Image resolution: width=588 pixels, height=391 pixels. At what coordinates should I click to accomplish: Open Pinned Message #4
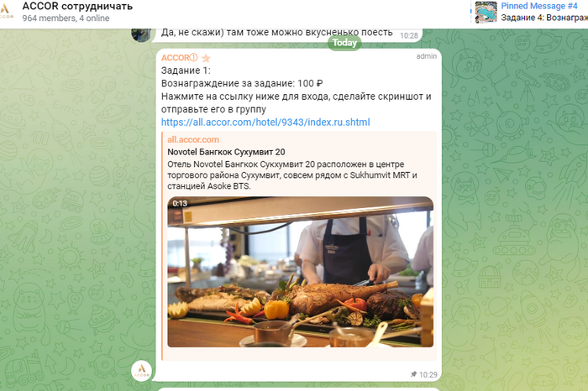point(539,6)
